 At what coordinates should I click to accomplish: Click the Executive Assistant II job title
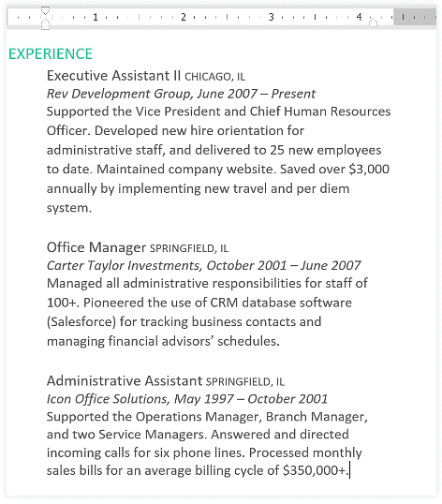pyautogui.click(x=113, y=76)
